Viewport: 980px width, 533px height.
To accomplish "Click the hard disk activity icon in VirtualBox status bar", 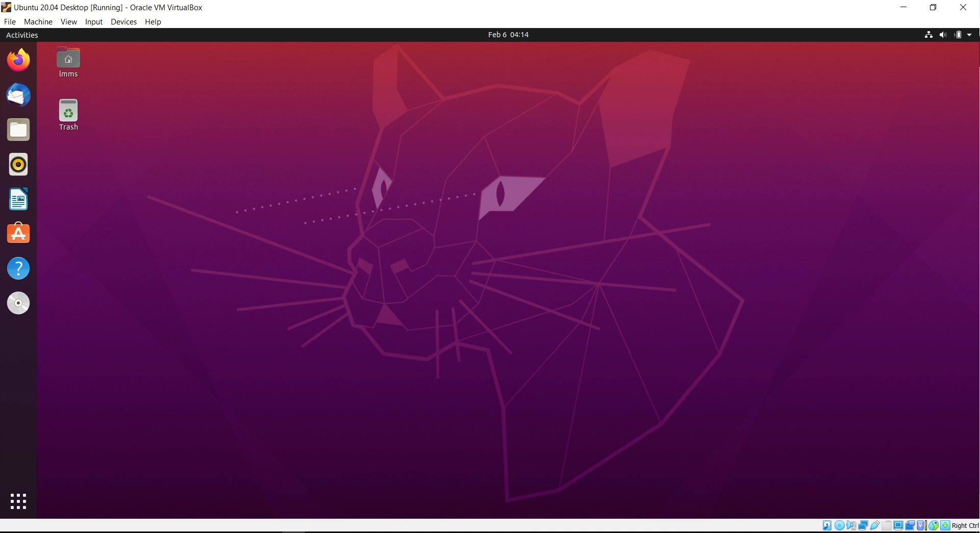I will click(827, 525).
